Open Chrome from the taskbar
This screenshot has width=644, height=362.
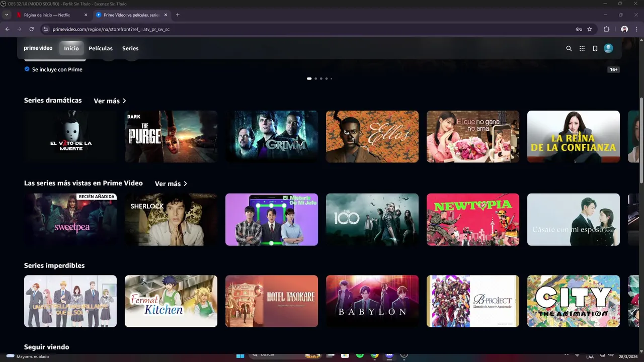(375, 355)
